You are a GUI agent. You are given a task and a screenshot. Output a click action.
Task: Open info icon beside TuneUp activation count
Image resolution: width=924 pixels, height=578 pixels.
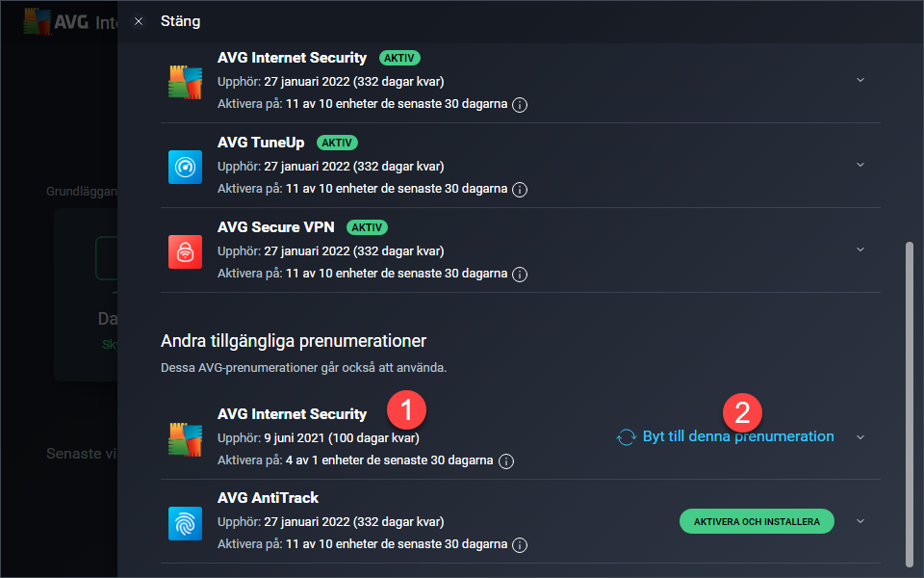click(x=519, y=190)
